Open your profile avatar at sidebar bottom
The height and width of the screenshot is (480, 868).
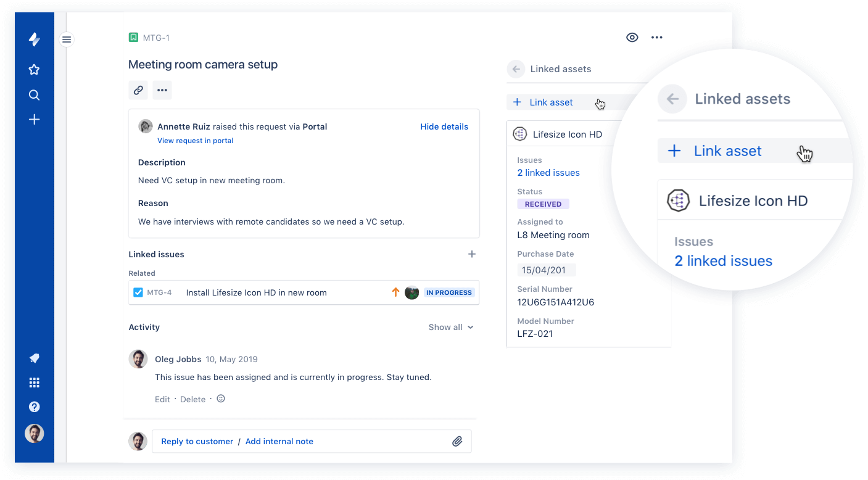34,433
